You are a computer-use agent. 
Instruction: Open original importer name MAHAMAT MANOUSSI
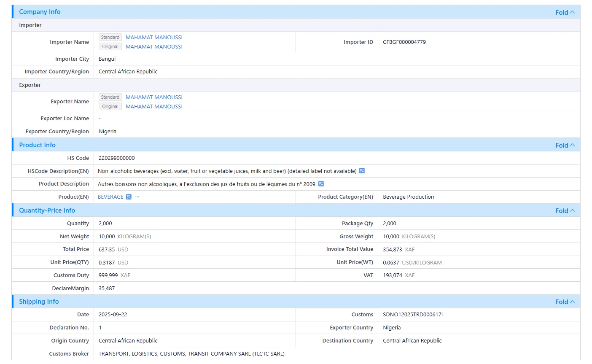154,46
